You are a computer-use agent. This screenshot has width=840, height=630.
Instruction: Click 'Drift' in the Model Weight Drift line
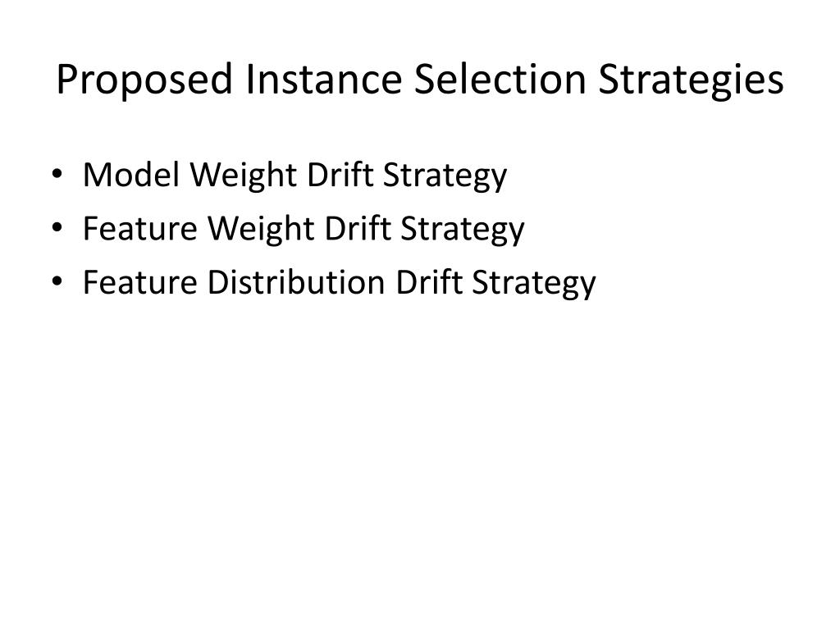pyautogui.click(x=340, y=175)
